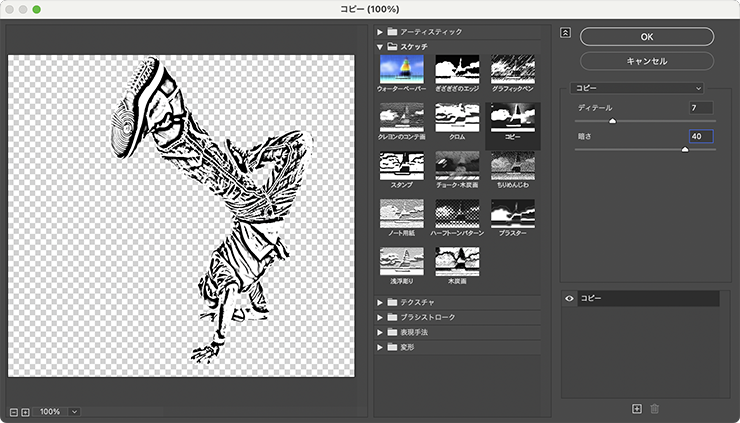
Task: Expand the アーティスティック folder
Action: [x=380, y=32]
